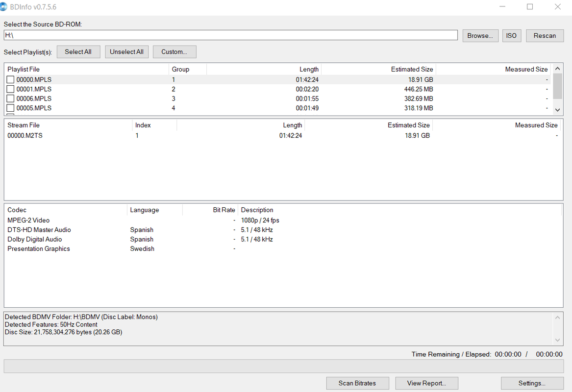Viewport: 572px width, 392px height.
Task: Start Scan Bitrates
Action: [357, 383]
